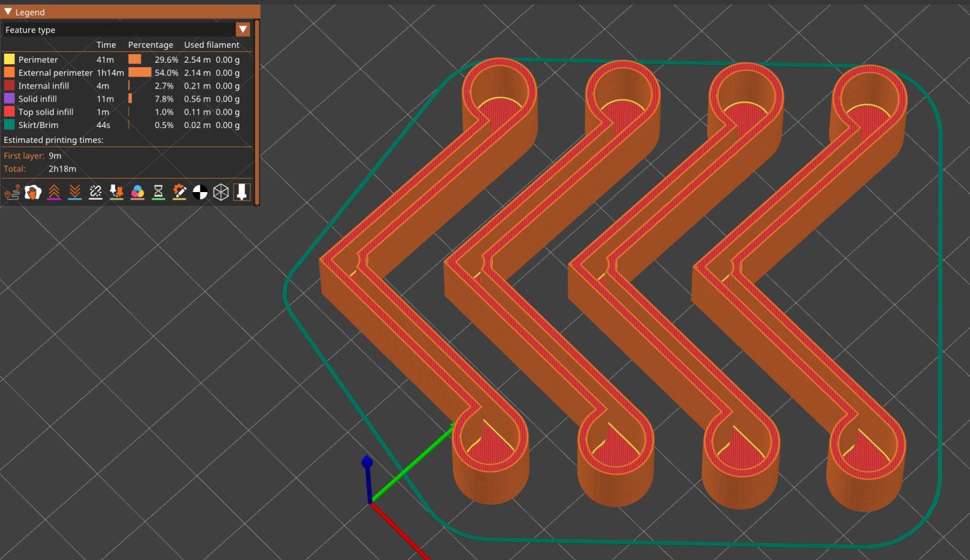
Task: Open Feature type dropdown arrow
Action: click(x=242, y=30)
